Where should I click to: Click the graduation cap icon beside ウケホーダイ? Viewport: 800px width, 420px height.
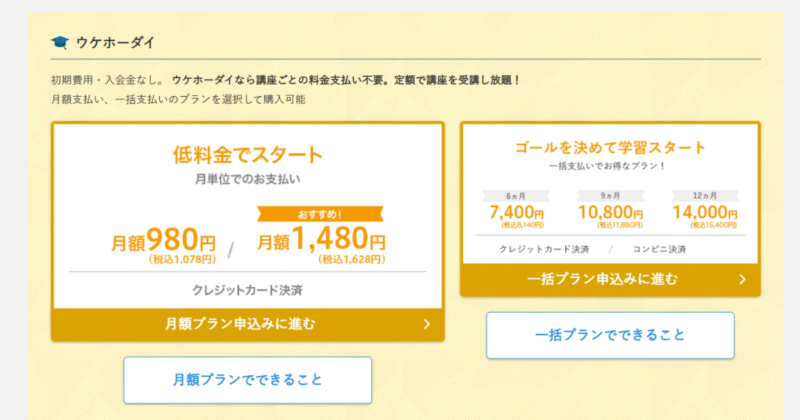tap(60, 42)
